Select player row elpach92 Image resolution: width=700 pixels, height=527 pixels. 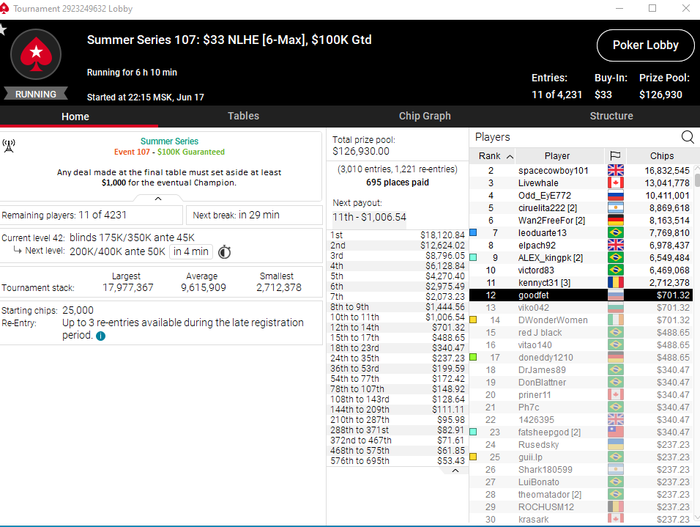click(x=582, y=245)
